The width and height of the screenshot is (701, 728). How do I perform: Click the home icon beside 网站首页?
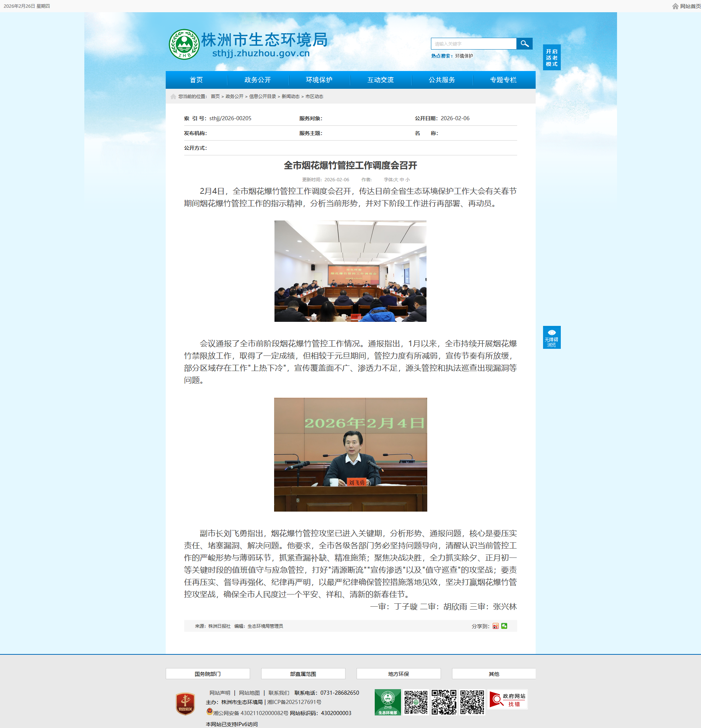click(675, 6)
